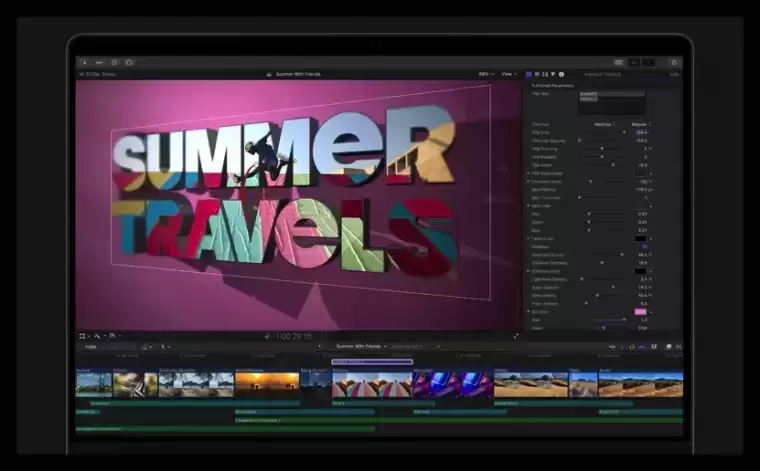Switch to the Text inspector tab icon
Screen dimensions: 760x471
click(x=537, y=75)
